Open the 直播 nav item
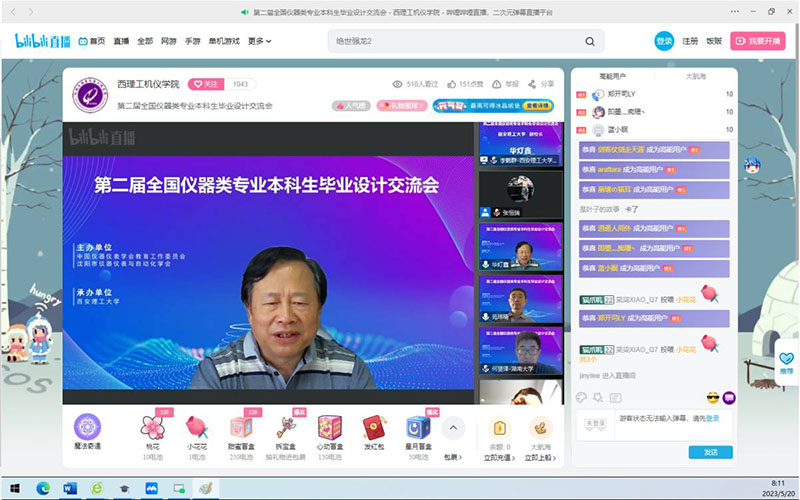 [121, 41]
